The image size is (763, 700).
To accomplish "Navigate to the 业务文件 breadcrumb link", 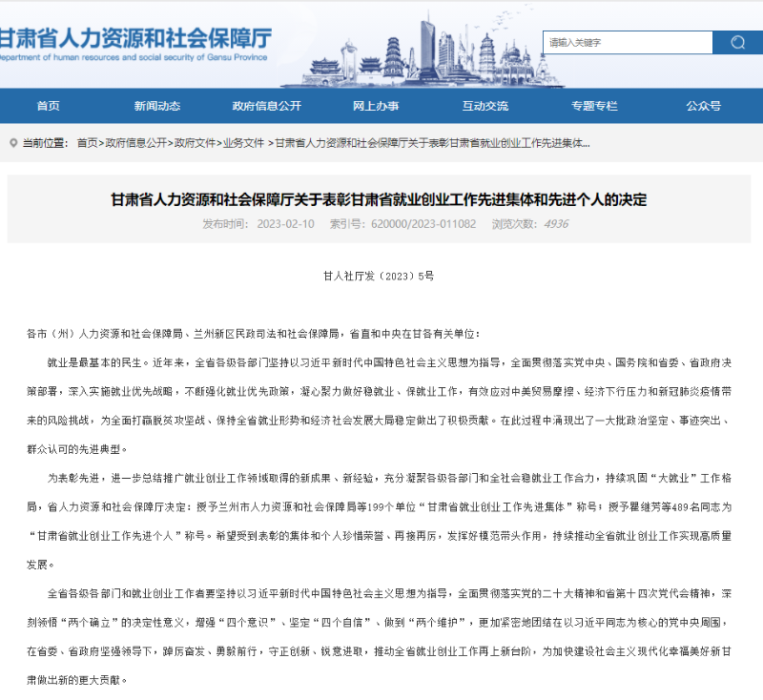I will [243, 143].
